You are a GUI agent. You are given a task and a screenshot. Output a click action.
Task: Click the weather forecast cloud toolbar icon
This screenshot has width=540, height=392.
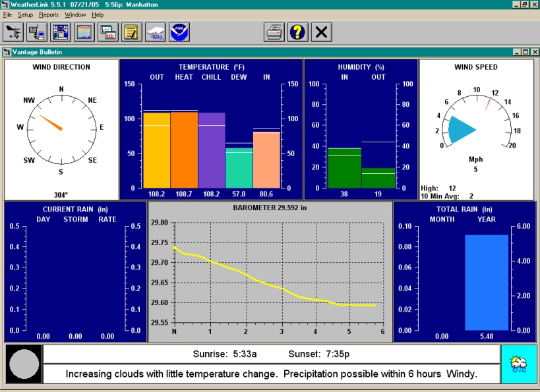[155, 32]
